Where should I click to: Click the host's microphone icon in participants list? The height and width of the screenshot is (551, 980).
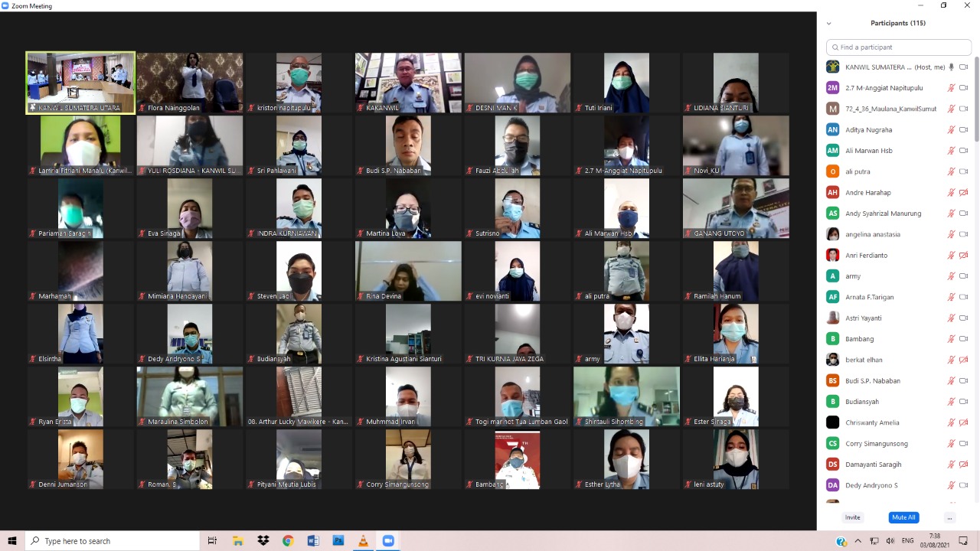pos(951,67)
